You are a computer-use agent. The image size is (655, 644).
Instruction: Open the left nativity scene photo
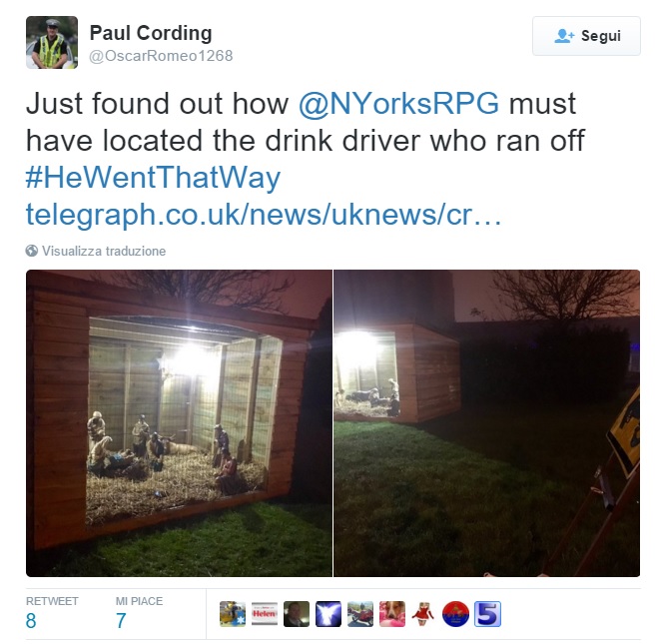point(179,423)
